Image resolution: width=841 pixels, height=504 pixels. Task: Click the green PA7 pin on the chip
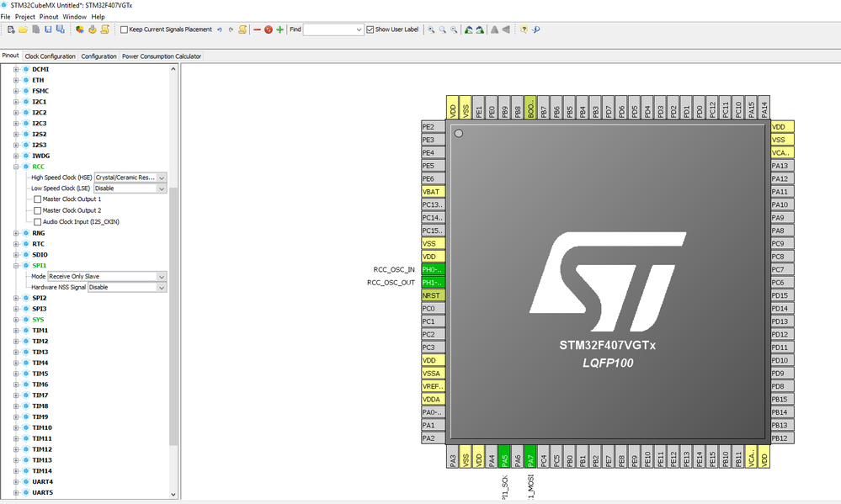click(x=530, y=456)
